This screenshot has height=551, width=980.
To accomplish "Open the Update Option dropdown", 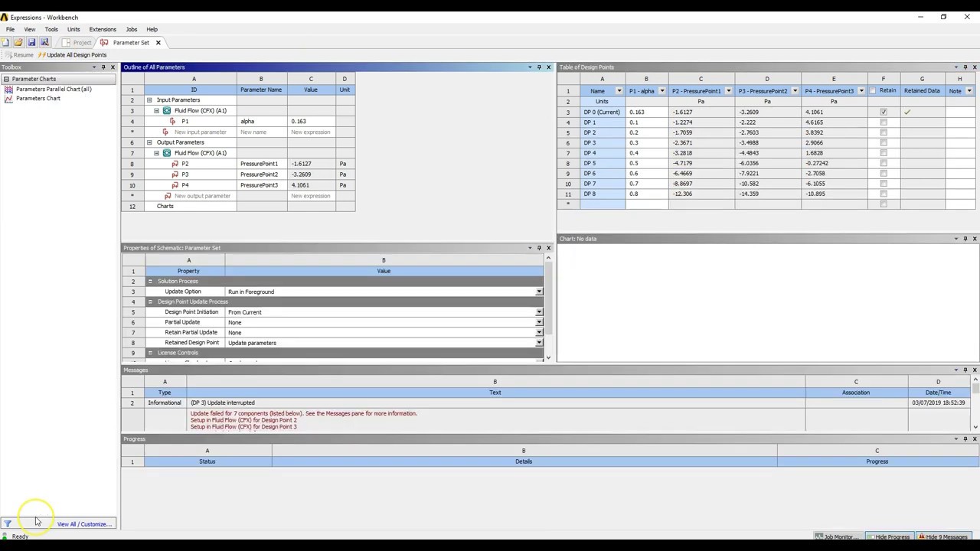I will pos(539,292).
